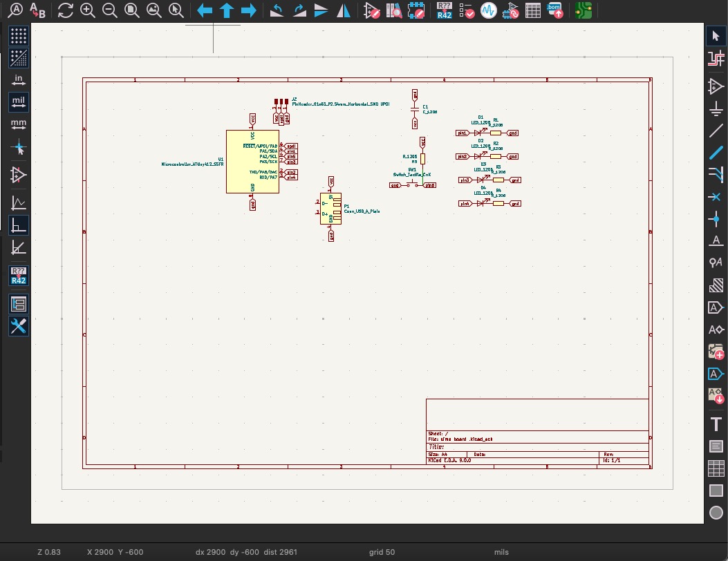Image resolution: width=728 pixels, height=561 pixels.
Task: Open the Footprint Editor
Action: point(416,10)
